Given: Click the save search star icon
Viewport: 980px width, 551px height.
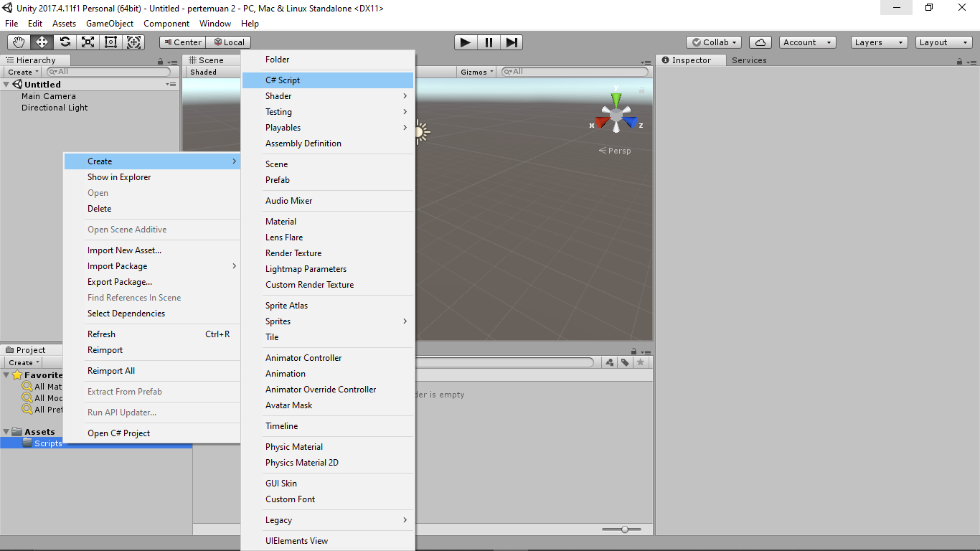Looking at the screenshot, I should coord(641,362).
